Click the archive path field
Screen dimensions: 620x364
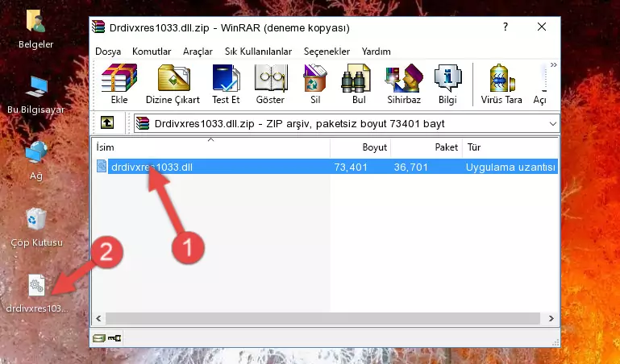pyautogui.click(x=347, y=123)
